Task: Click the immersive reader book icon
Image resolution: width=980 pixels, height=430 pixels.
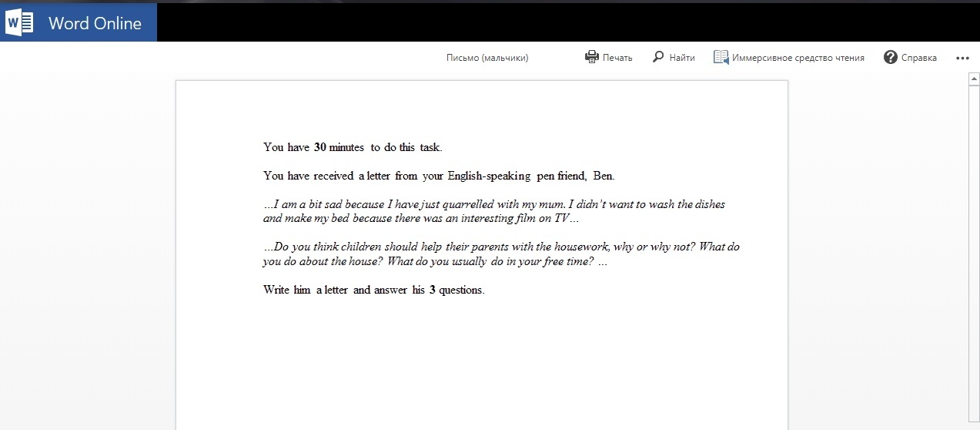Action: pyautogui.click(x=721, y=57)
